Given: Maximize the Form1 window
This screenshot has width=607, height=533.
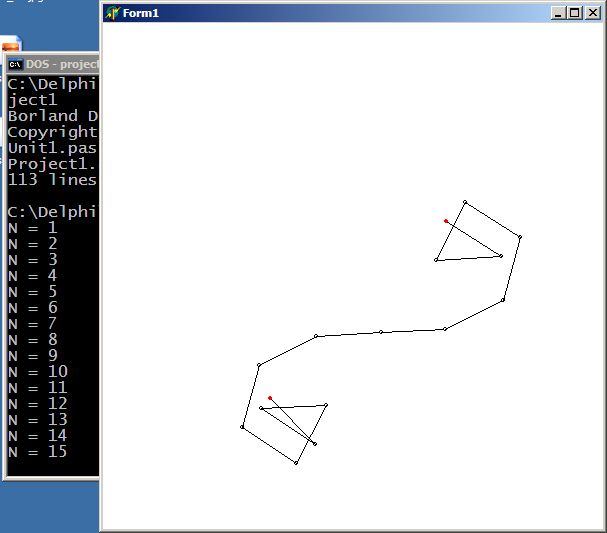Looking at the screenshot, I should click(x=575, y=13).
